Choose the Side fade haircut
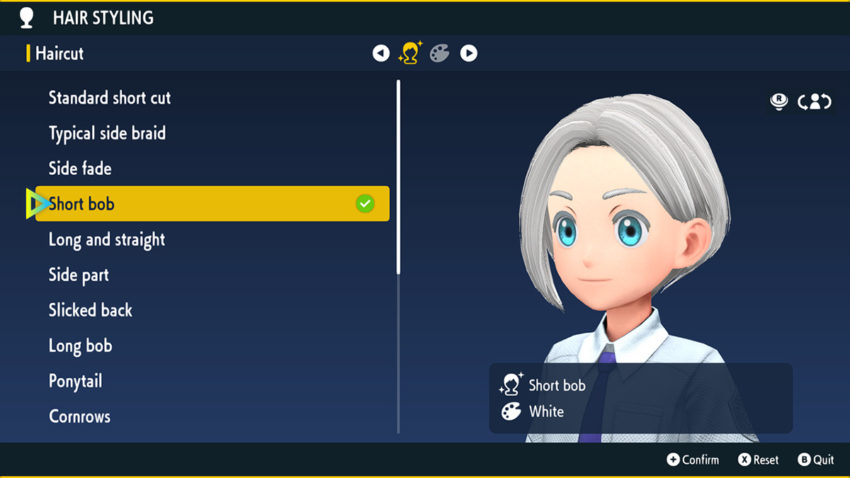The width and height of the screenshot is (850, 478). pos(80,169)
